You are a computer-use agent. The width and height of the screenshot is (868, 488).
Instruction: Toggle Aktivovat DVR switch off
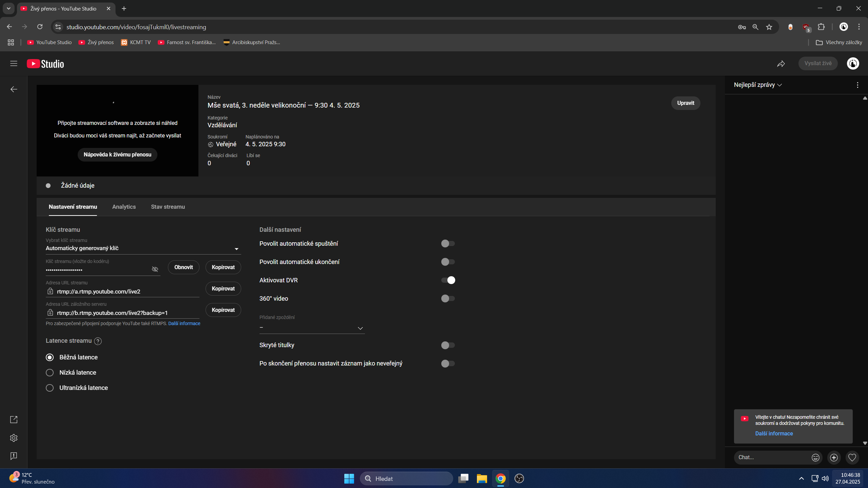coord(448,280)
